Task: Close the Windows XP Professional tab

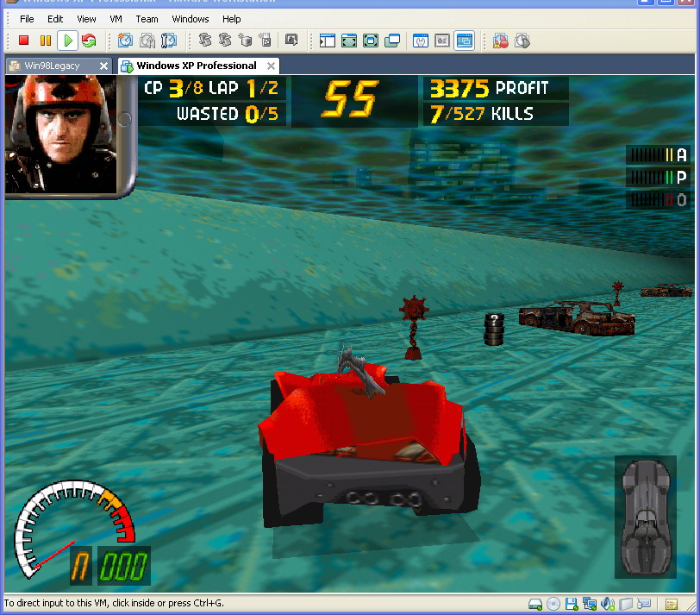Action: [x=271, y=66]
